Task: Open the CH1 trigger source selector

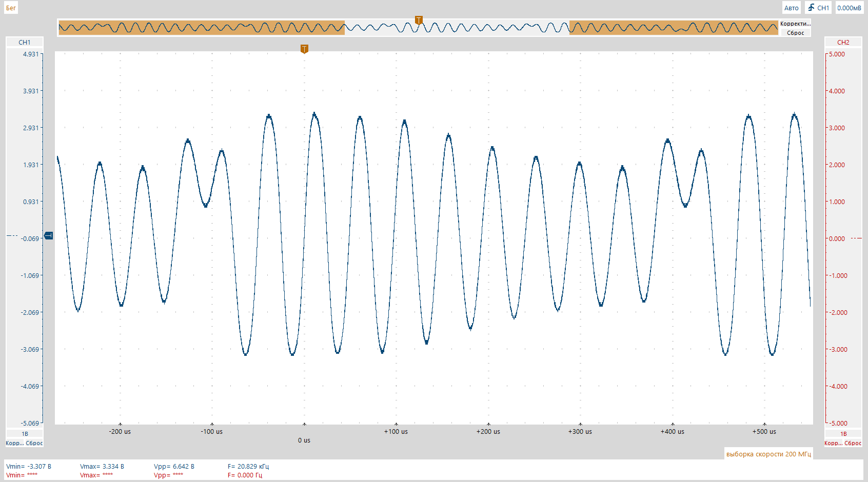Action: 823,8
